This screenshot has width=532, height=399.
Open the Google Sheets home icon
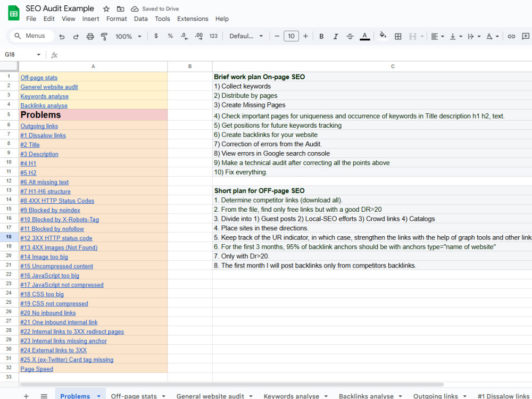pos(14,13)
